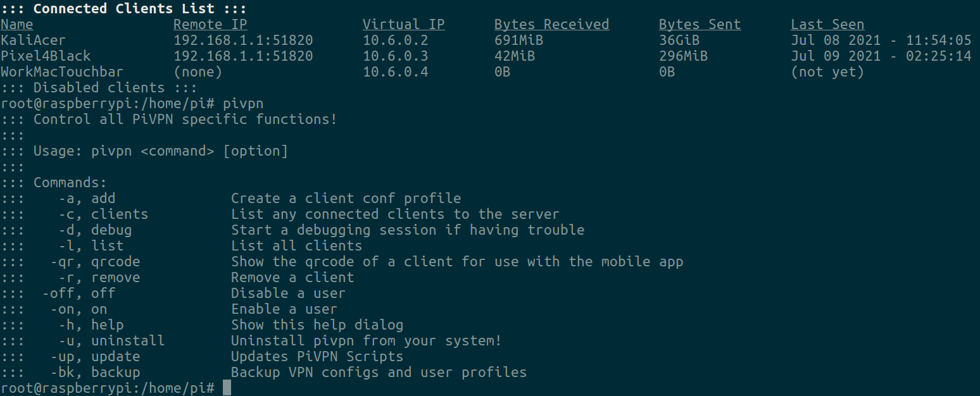Screen dimensions: 980x396
Task: Click the cursor at the final prompt
Action: tap(227, 387)
